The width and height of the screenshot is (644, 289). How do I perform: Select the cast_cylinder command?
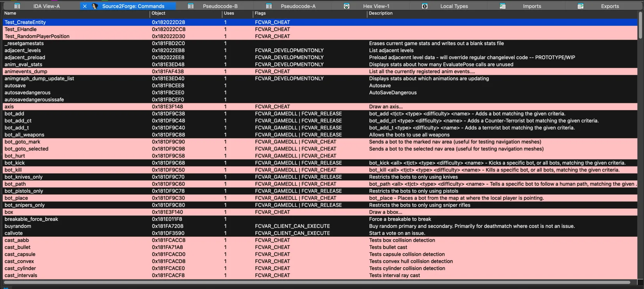pos(320,268)
